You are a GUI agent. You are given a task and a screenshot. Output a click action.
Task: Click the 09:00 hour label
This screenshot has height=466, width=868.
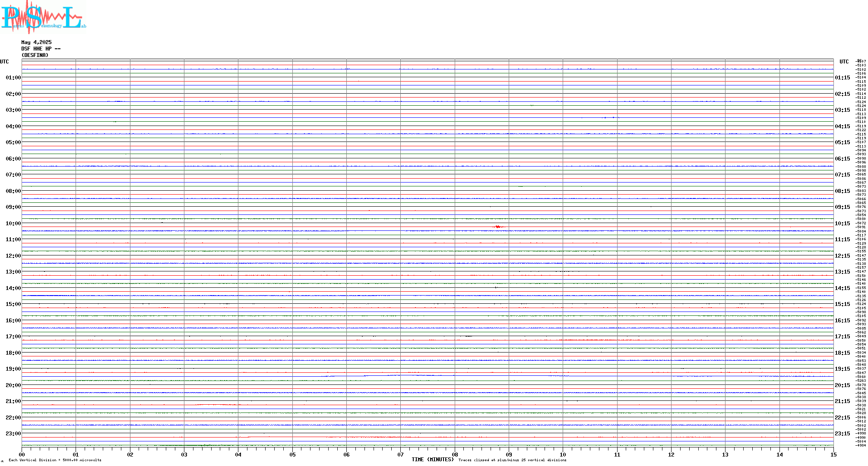pos(13,207)
